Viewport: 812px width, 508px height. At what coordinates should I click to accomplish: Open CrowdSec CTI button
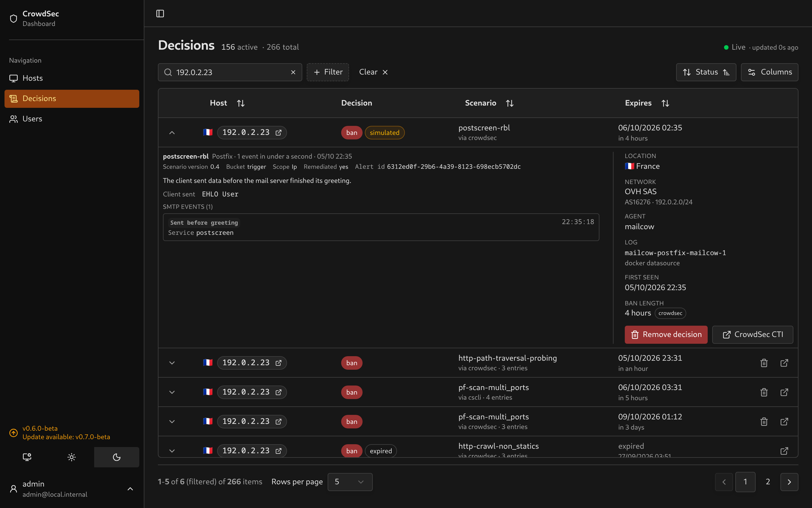pyautogui.click(x=753, y=335)
